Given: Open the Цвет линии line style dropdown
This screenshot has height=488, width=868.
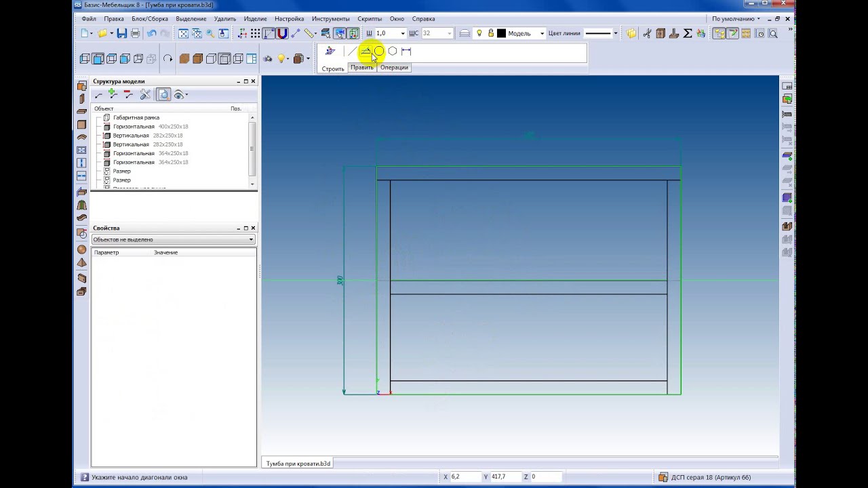Looking at the screenshot, I should 615,33.
